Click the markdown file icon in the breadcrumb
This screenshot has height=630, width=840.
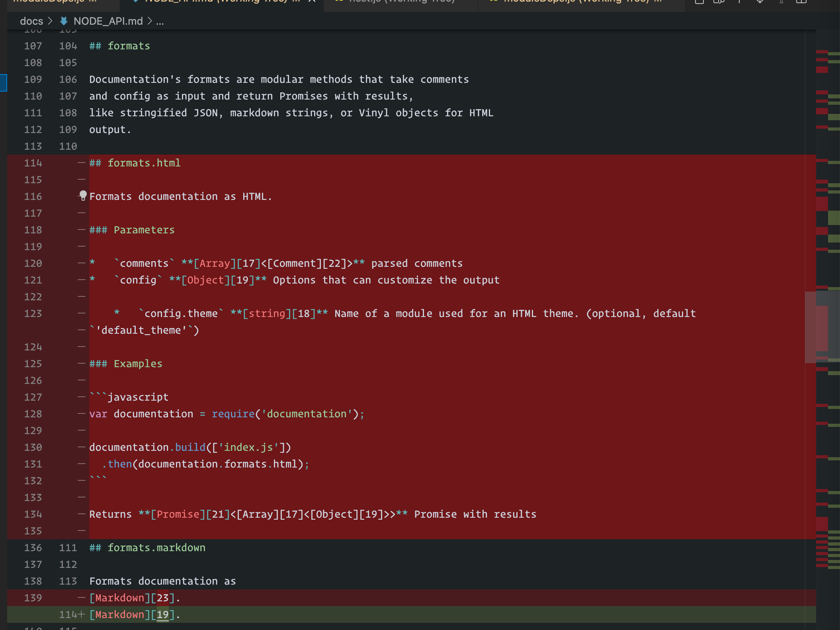point(64,21)
